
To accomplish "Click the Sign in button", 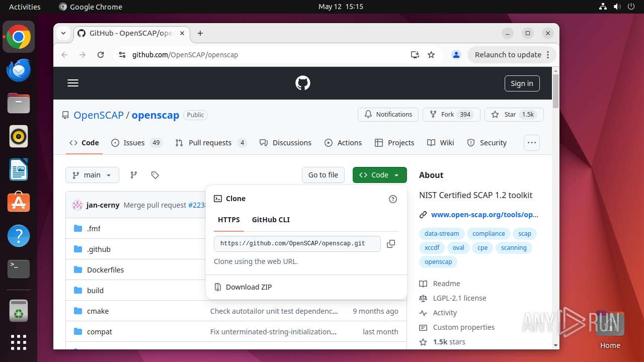I will point(522,83).
